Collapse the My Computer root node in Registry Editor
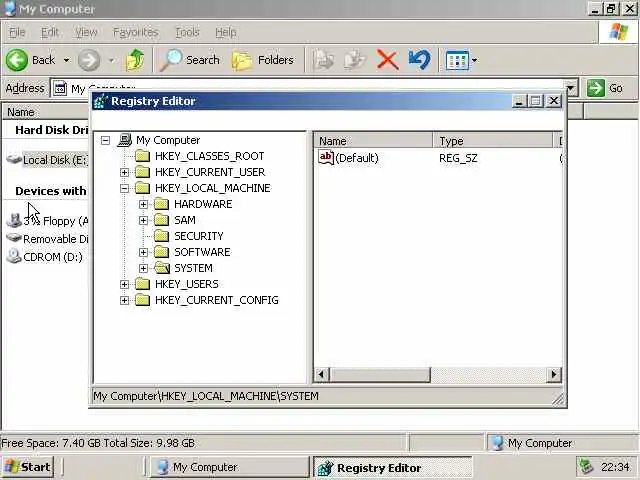 tap(105, 141)
